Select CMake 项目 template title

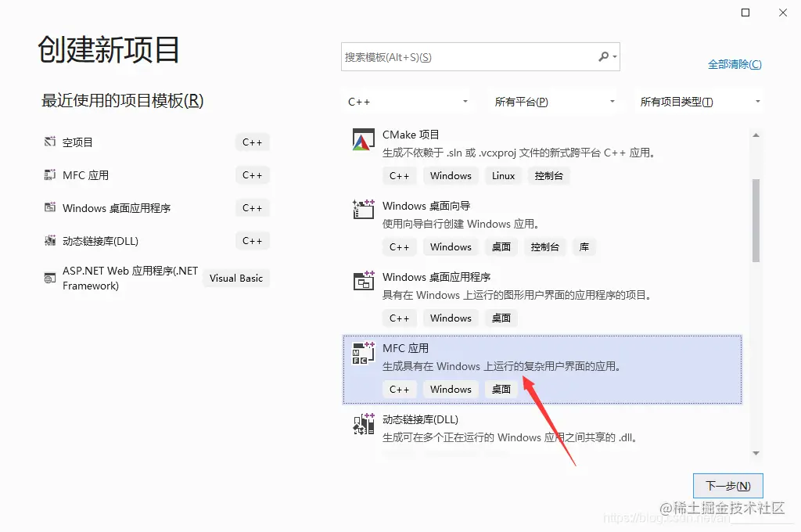(411, 135)
